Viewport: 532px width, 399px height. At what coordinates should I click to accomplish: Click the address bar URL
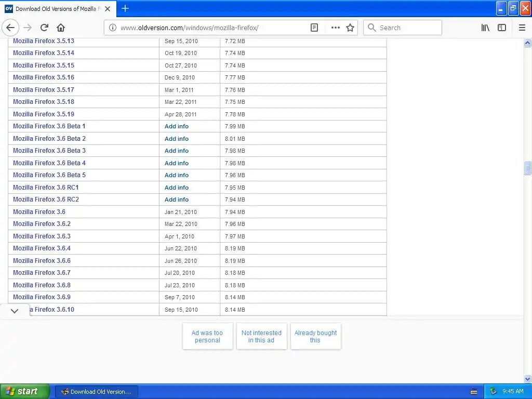pyautogui.click(x=189, y=28)
